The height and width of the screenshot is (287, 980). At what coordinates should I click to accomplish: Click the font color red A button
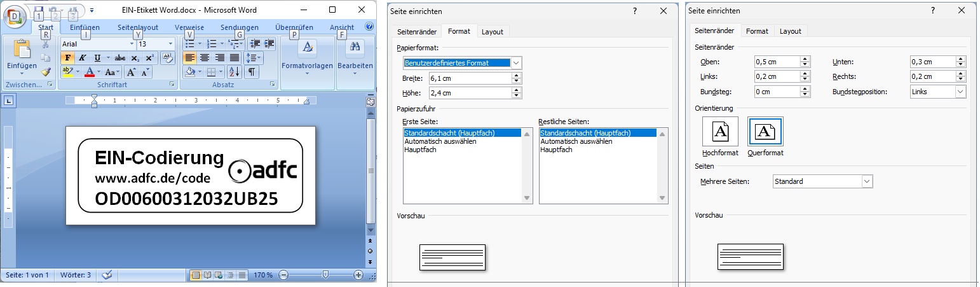pos(90,72)
